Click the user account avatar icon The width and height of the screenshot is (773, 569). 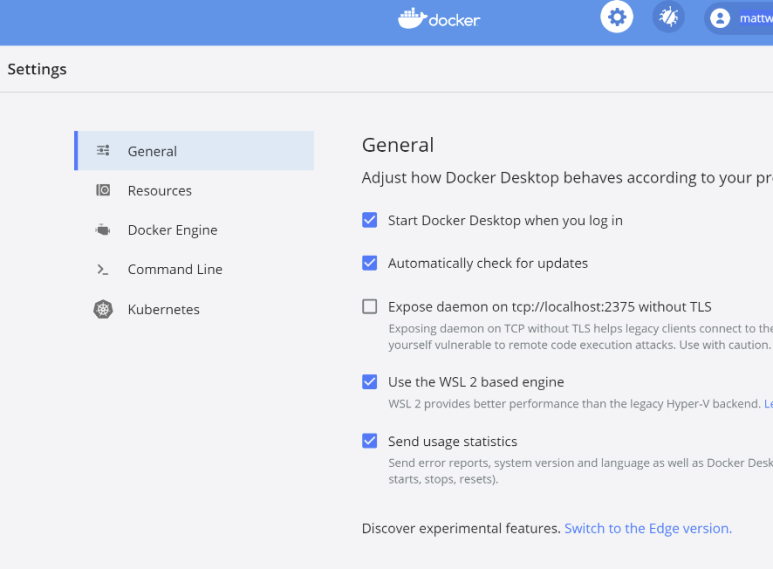[720, 18]
